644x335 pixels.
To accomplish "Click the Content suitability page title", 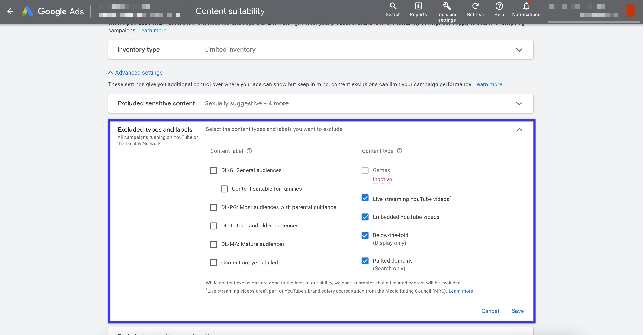I will click(230, 11).
